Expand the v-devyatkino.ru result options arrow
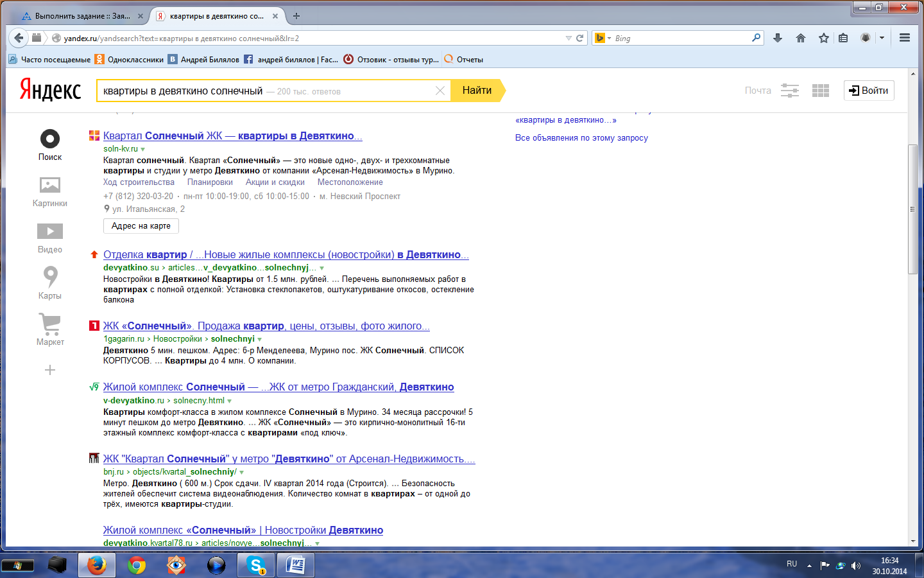The image size is (924, 578). 230,401
